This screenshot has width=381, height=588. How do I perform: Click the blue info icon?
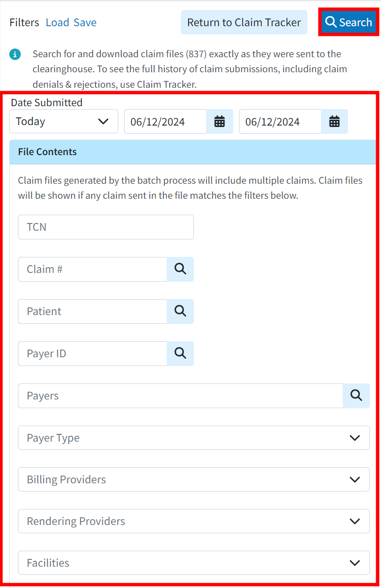[15, 54]
